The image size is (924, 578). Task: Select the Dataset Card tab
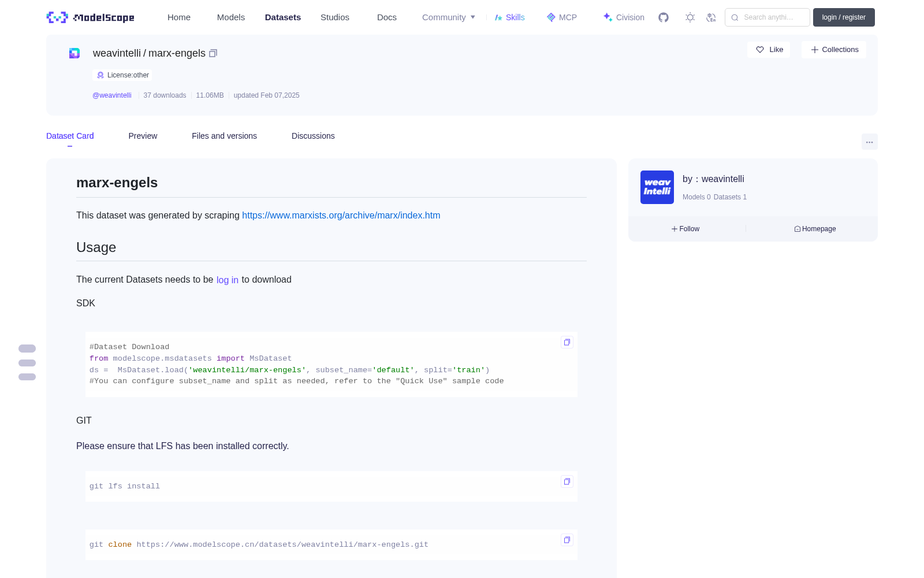[x=70, y=136]
